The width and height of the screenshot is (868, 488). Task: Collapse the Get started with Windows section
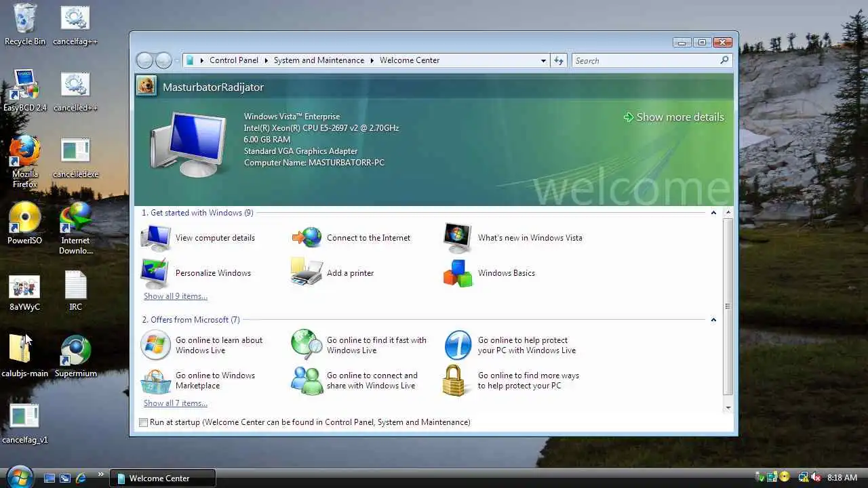(713, 213)
